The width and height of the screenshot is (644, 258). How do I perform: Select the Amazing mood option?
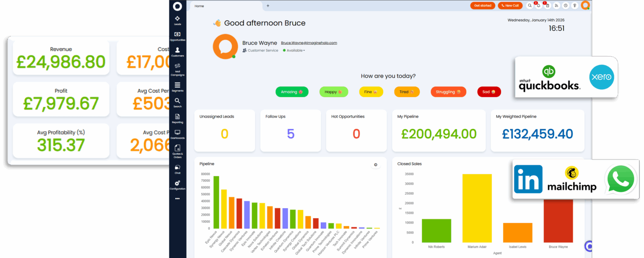pos(292,92)
